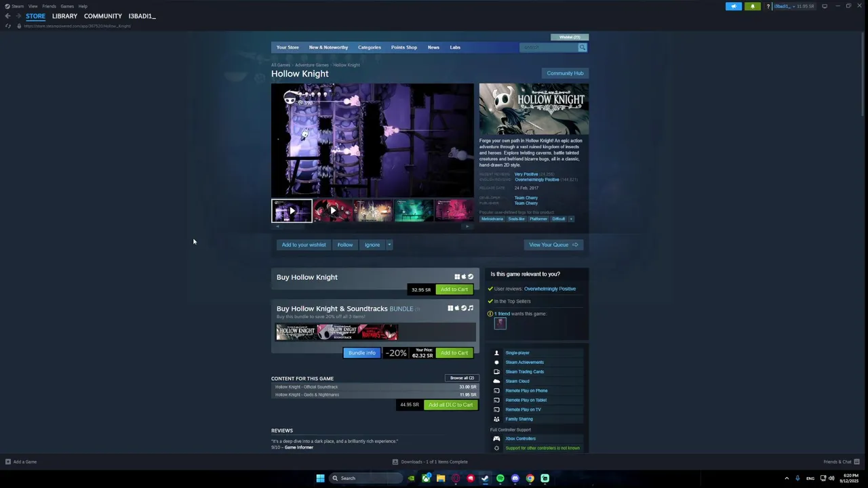Click friend avatar who wants this game
The image size is (868, 488).
click(500, 323)
